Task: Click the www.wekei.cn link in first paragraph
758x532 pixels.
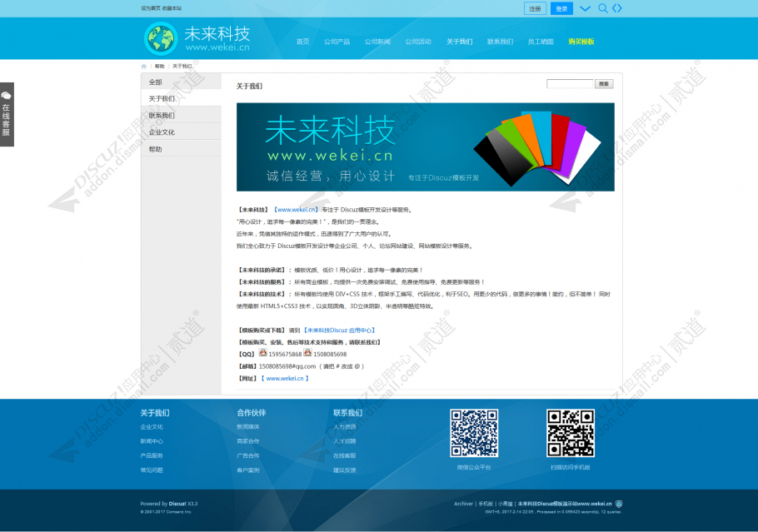Action: tap(296, 210)
